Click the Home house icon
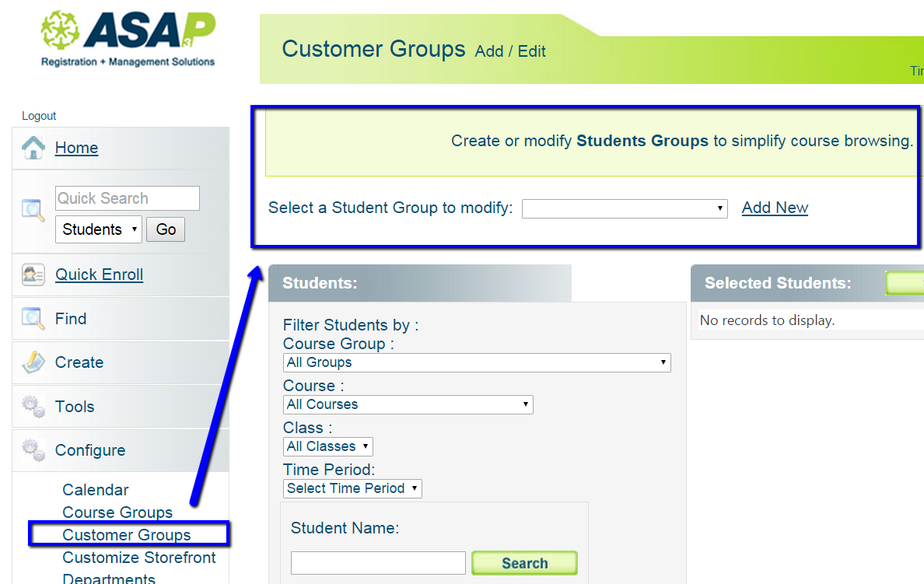 tap(33, 148)
